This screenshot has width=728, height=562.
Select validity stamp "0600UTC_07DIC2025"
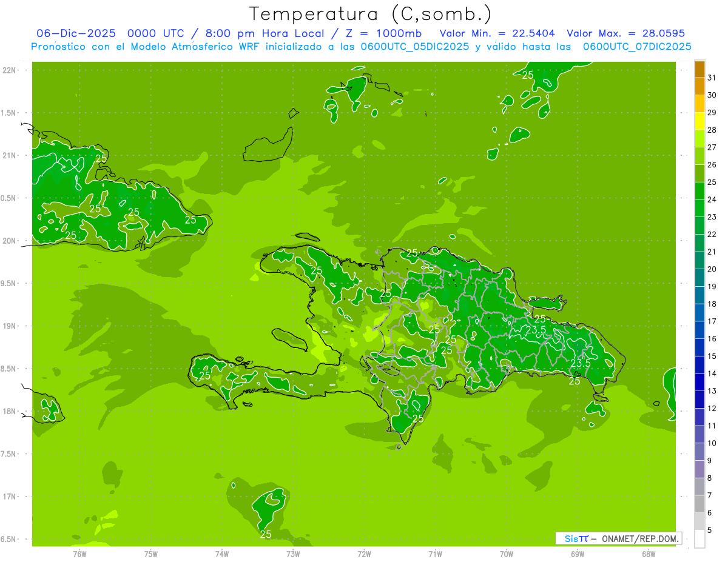click(637, 47)
